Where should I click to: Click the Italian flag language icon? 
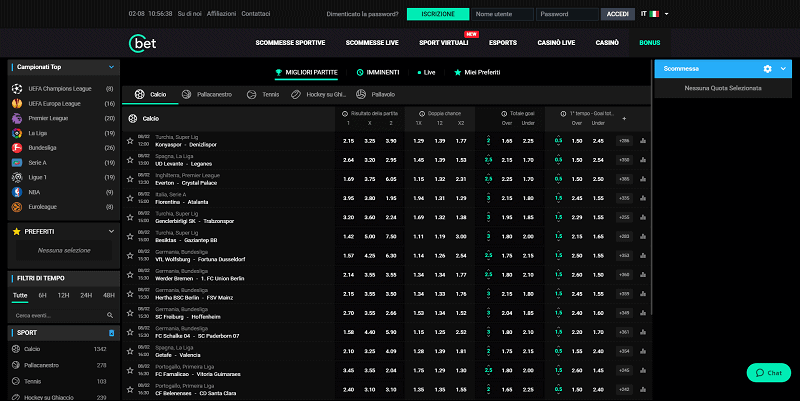(654, 14)
